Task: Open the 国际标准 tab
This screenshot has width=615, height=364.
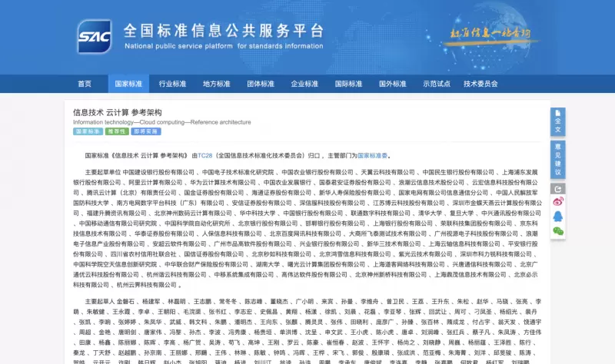Action: (x=348, y=84)
